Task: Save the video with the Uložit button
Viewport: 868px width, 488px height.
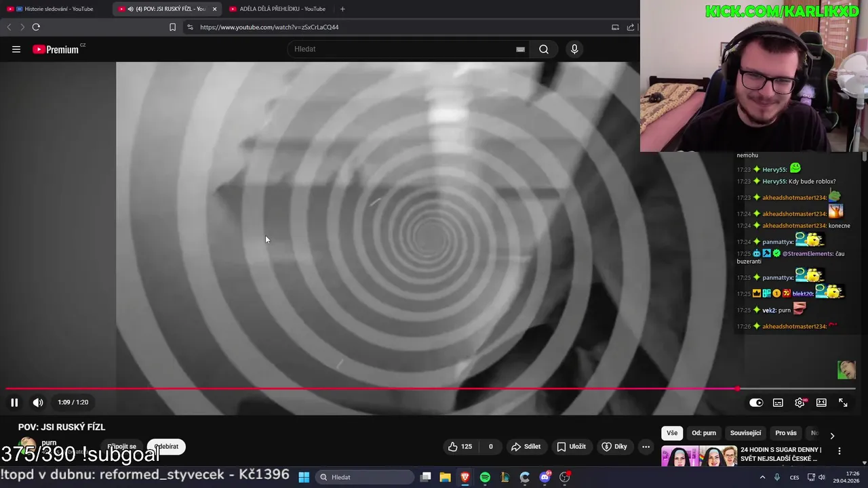Action: pos(571,447)
